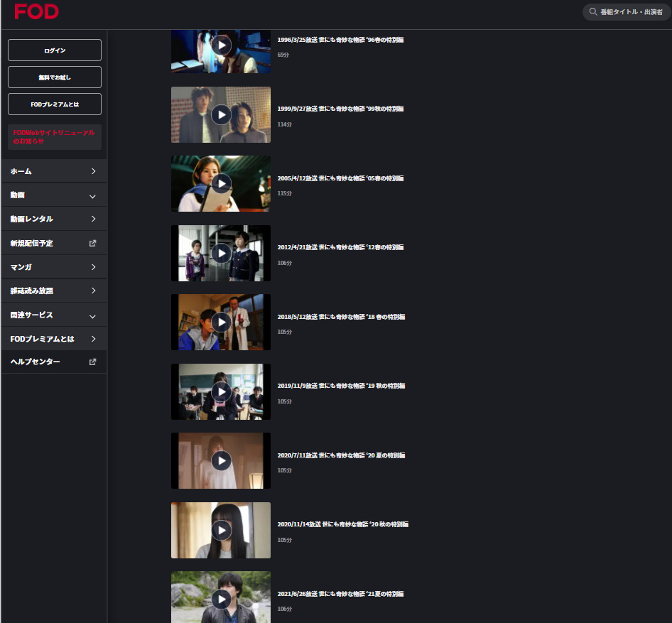
Task: Open the マンガ submenu arrow
Action: click(x=93, y=267)
